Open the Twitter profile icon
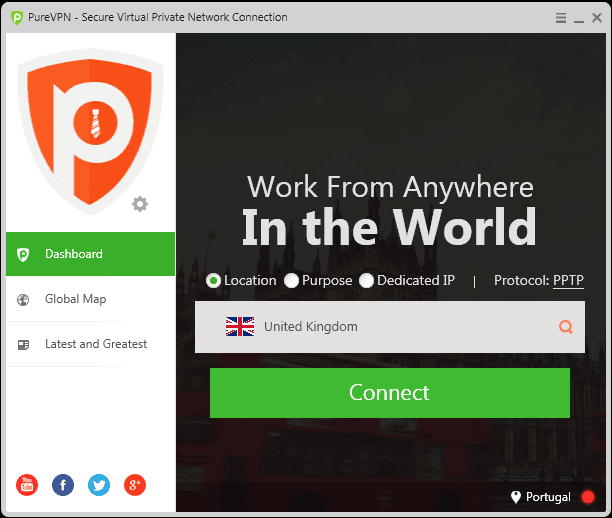This screenshot has height=518, width=612. click(x=99, y=485)
